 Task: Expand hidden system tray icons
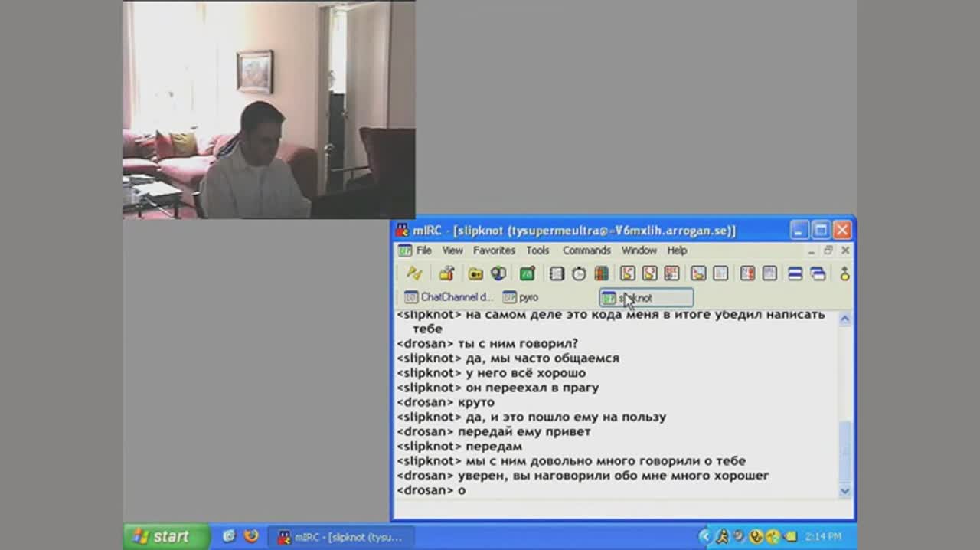pos(704,536)
